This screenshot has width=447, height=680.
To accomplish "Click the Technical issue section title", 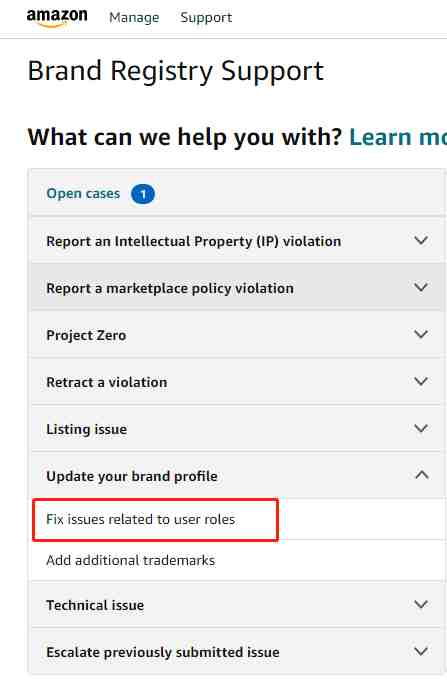I will point(95,605).
